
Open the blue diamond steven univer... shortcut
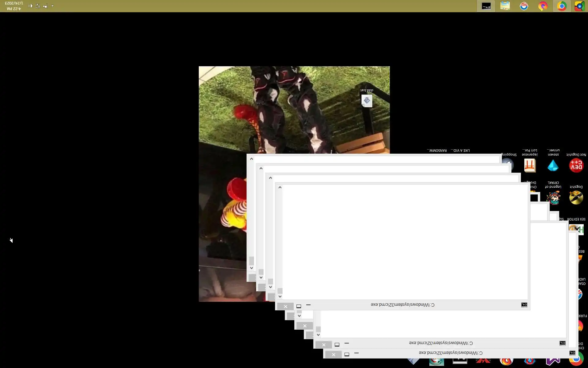[x=553, y=166]
